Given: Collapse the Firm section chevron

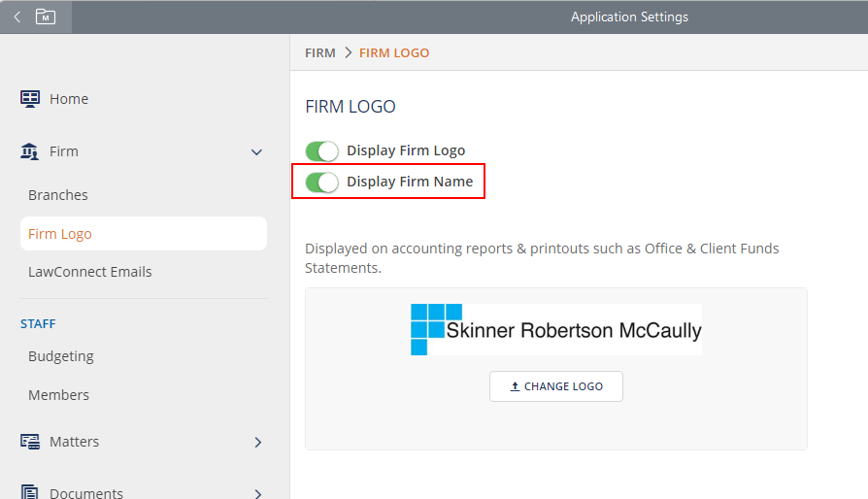Looking at the screenshot, I should [257, 152].
